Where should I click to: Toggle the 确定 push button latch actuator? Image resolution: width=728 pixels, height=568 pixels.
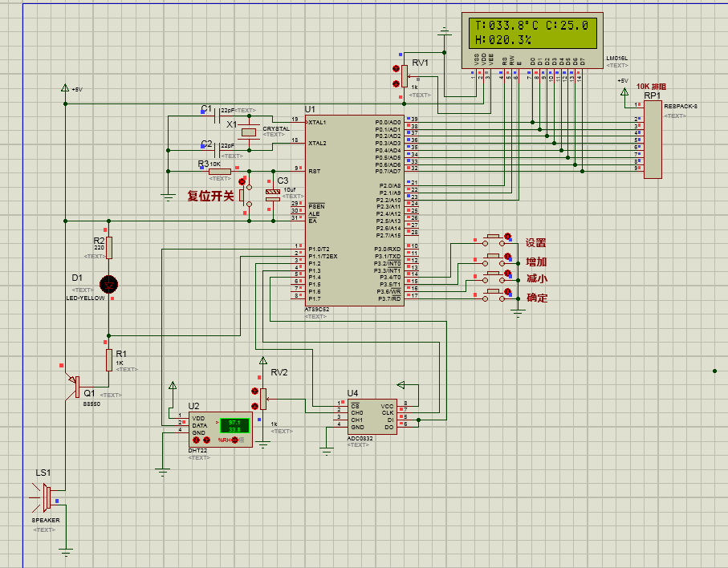[x=507, y=292]
